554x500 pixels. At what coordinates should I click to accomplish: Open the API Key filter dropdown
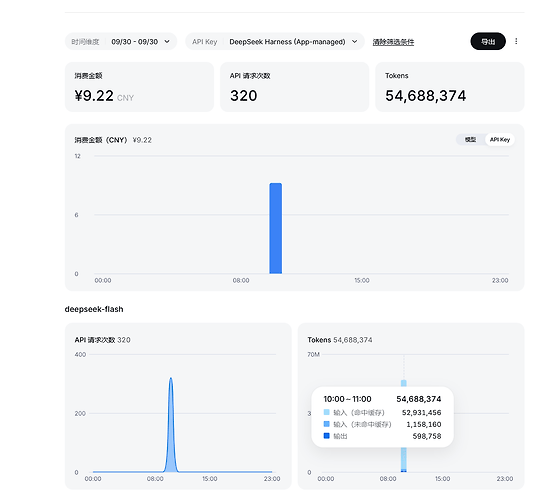(x=275, y=42)
